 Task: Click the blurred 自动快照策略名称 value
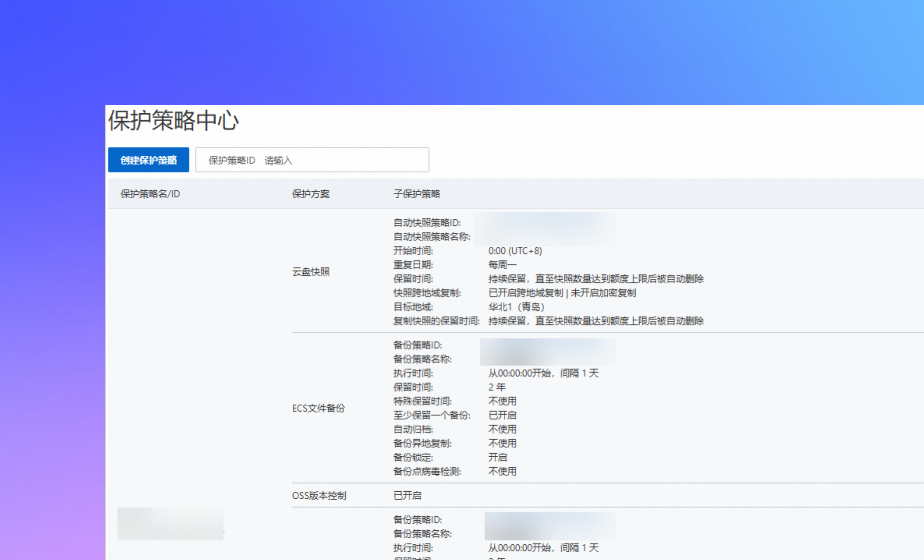tap(547, 237)
